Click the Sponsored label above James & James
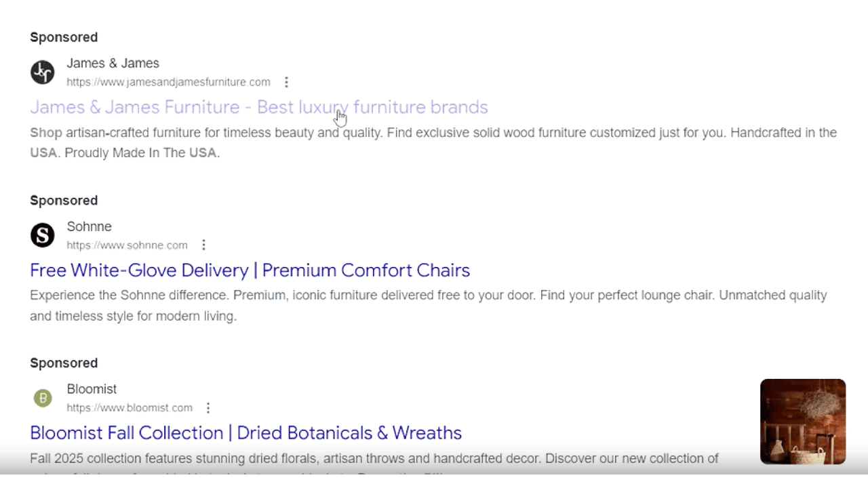 (64, 37)
